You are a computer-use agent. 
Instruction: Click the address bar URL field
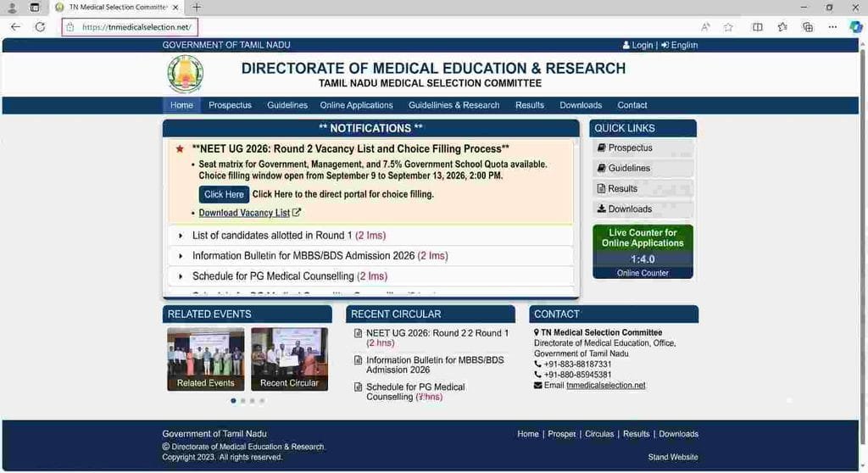pyautogui.click(x=130, y=26)
